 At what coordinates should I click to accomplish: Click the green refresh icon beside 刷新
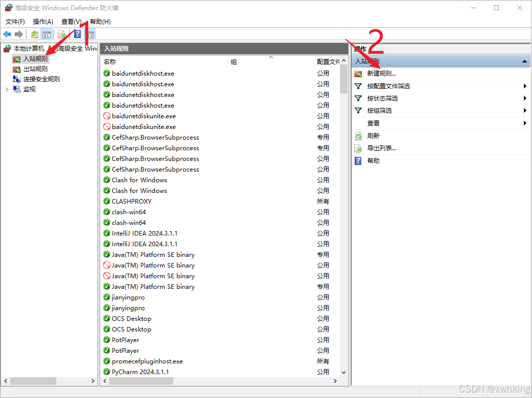(358, 136)
